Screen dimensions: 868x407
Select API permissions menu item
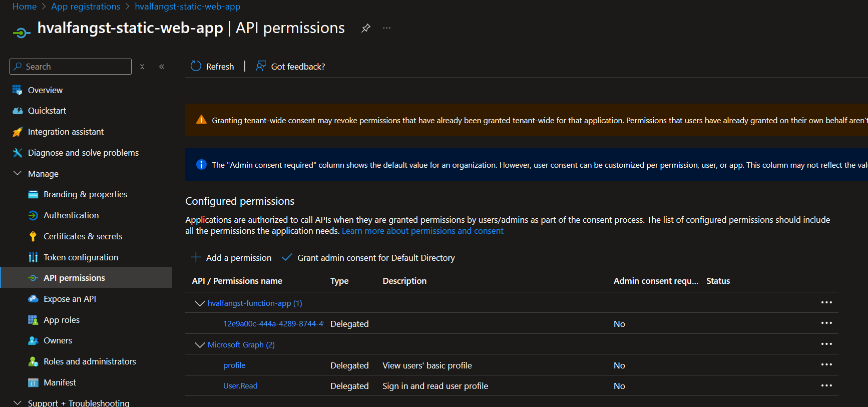(86, 278)
